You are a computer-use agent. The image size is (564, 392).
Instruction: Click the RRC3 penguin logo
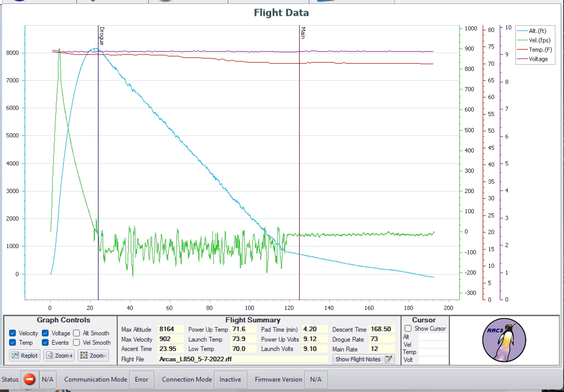point(504,340)
